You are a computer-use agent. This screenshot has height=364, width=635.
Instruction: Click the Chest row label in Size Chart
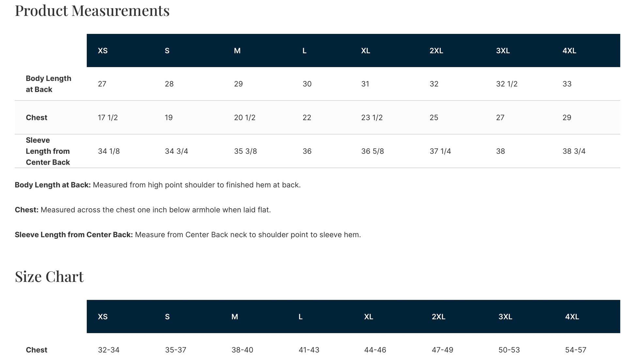pyautogui.click(x=37, y=350)
